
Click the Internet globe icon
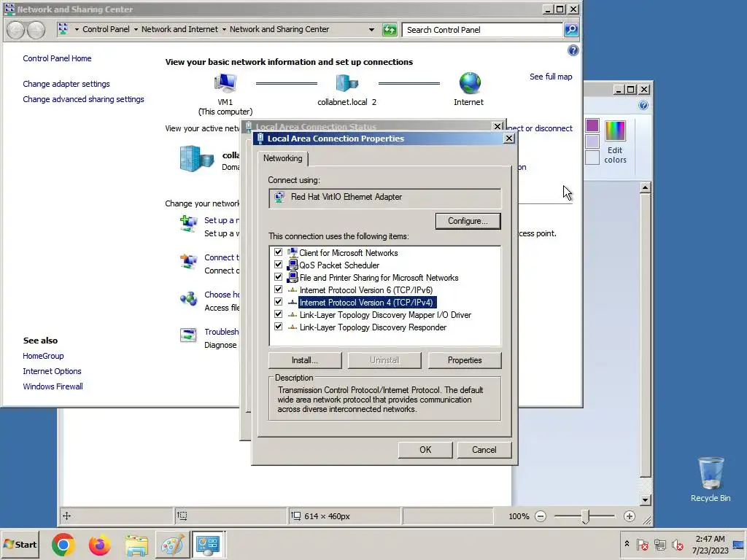click(x=469, y=83)
